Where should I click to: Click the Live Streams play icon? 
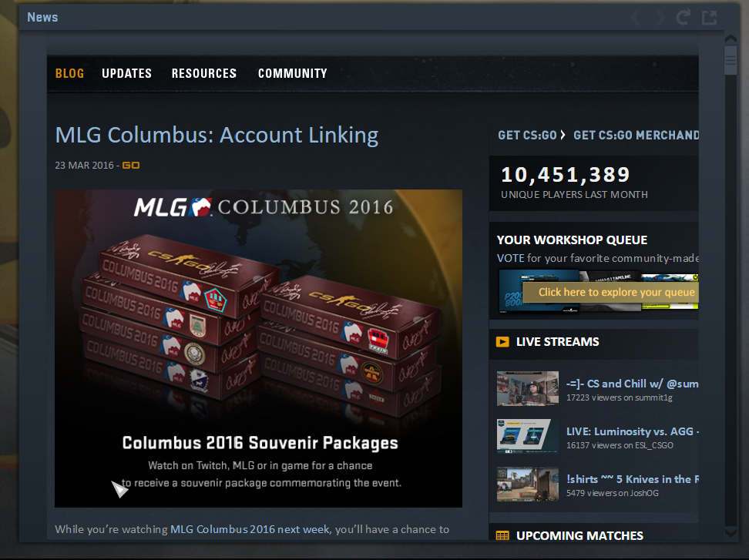(x=502, y=342)
